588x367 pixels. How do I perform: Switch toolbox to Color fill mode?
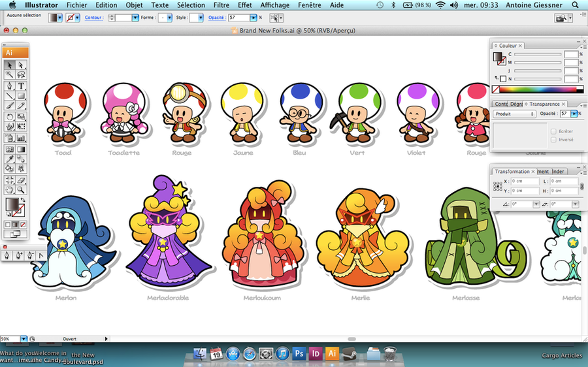(x=8, y=225)
